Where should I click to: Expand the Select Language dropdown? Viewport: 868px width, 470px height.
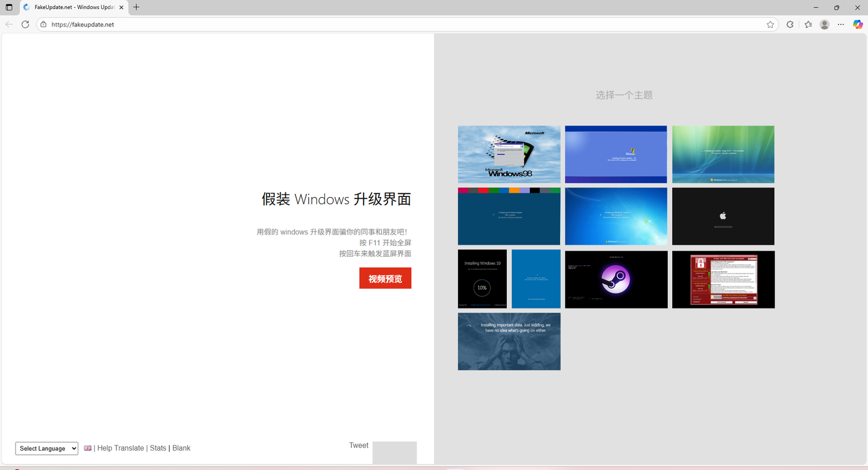pos(47,448)
